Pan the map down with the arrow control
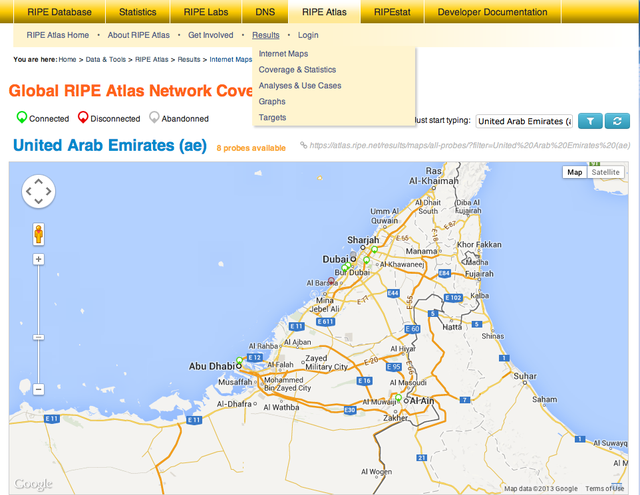 point(38,201)
